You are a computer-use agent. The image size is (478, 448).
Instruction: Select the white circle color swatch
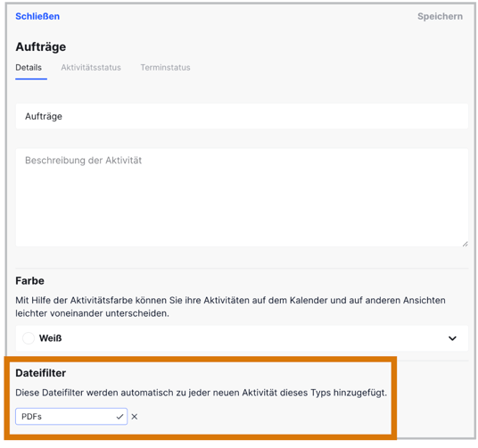pyautogui.click(x=29, y=338)
